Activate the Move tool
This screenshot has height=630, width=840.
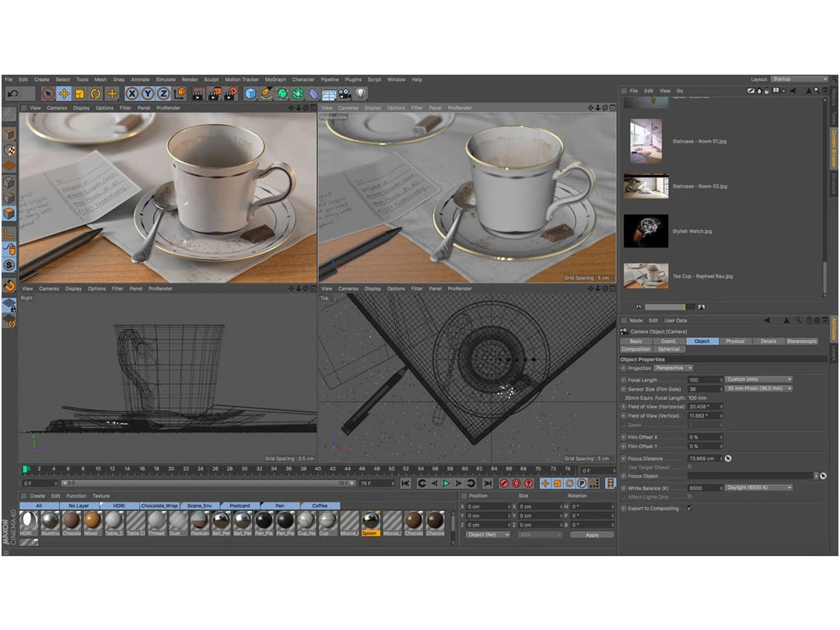(64, 94)
